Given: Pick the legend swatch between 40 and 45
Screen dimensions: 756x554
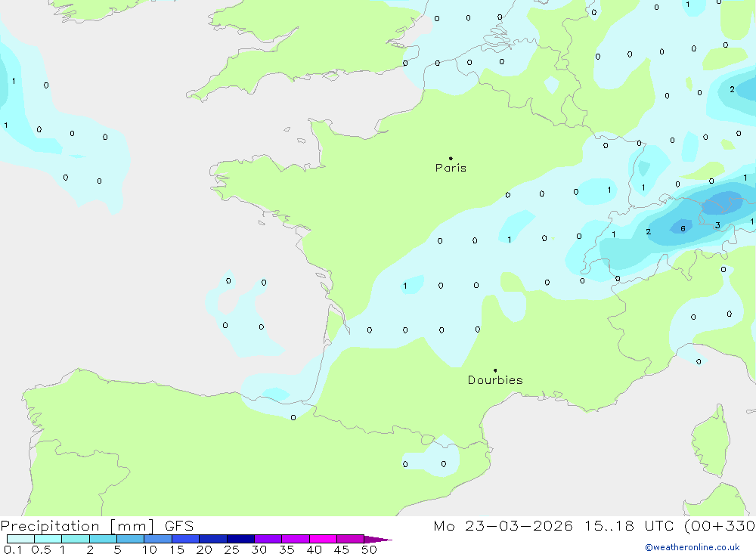Looking at the screenshot, I should pyautogui.click(x=323, y=539).
